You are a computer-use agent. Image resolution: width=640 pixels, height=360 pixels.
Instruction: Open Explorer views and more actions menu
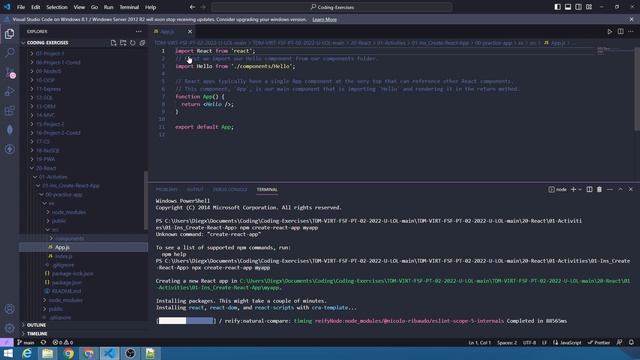click(139, 31)
